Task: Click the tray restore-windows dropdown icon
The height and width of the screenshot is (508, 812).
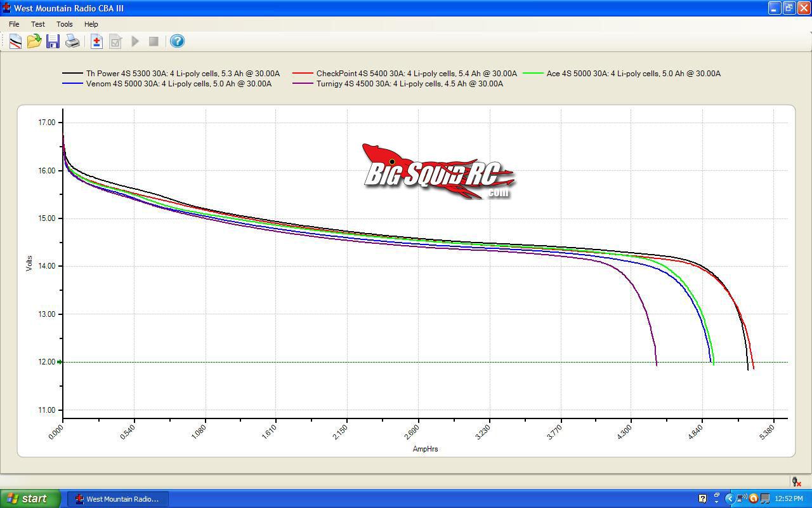Action: [x=717, y=498]
